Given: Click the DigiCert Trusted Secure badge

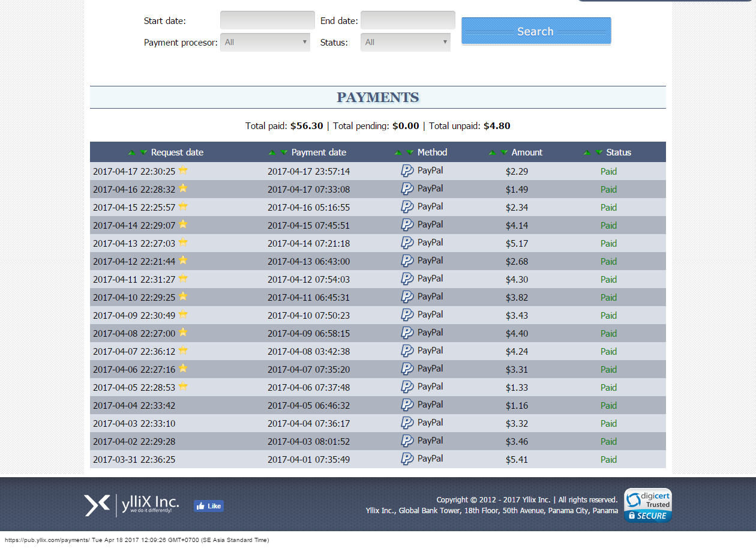Looking at the screenshot, I should pos(648,505).
